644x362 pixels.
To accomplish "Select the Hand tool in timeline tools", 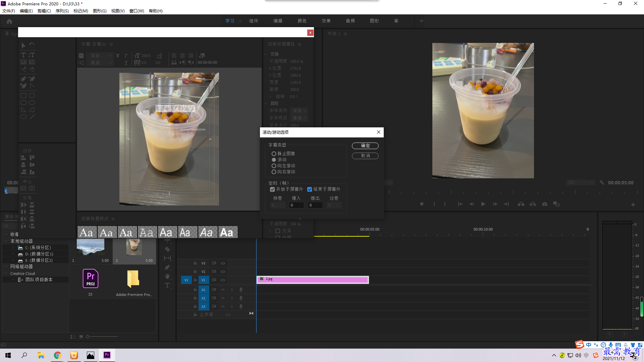I will pos(167,276).
